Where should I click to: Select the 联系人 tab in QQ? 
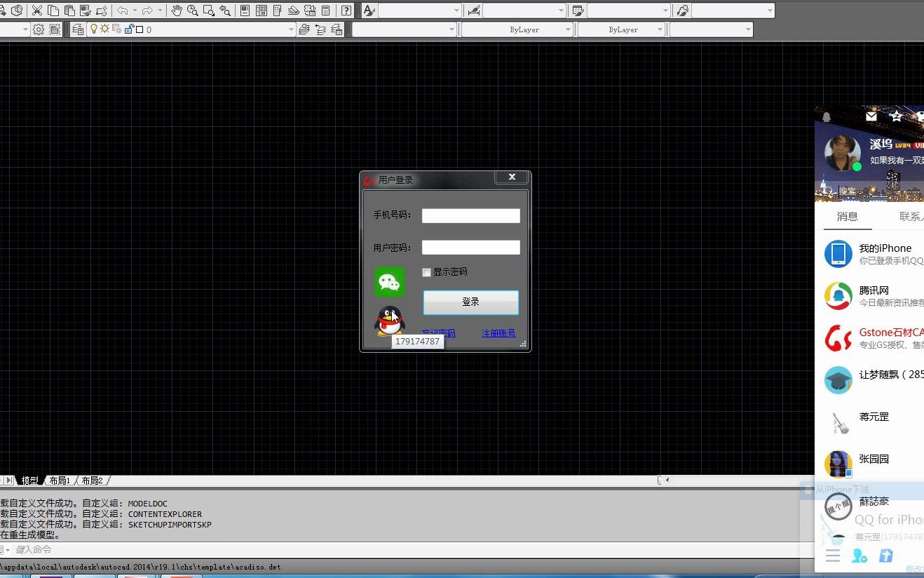pos(911,217)
